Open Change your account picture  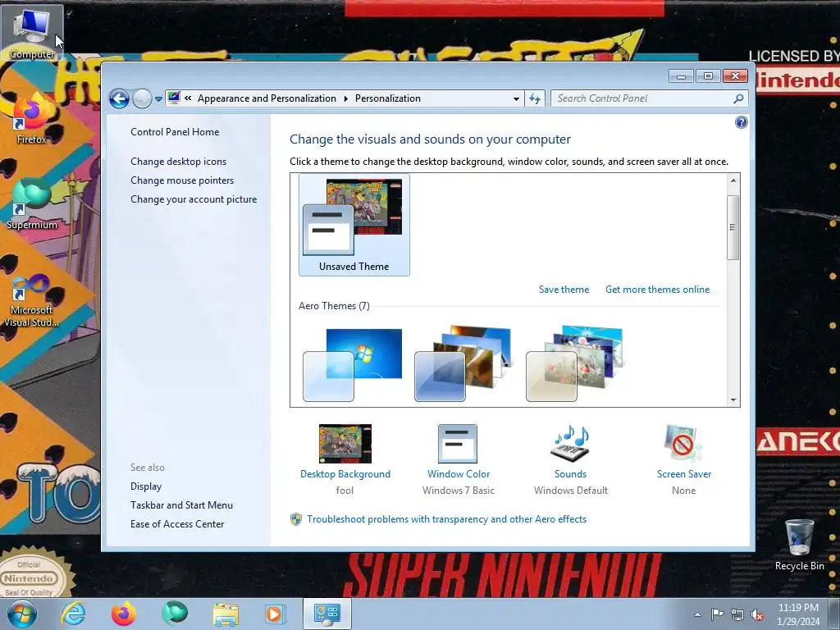194,199
